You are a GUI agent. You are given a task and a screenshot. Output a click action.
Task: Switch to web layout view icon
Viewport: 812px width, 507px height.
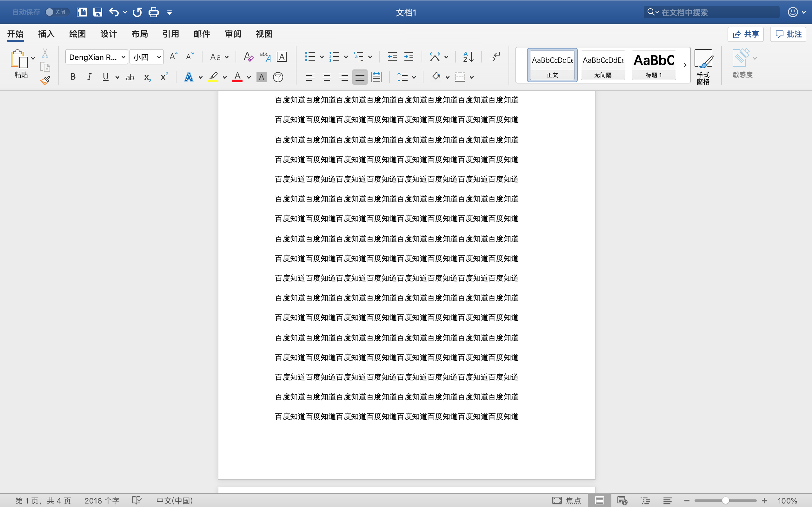tap(622, 500)
